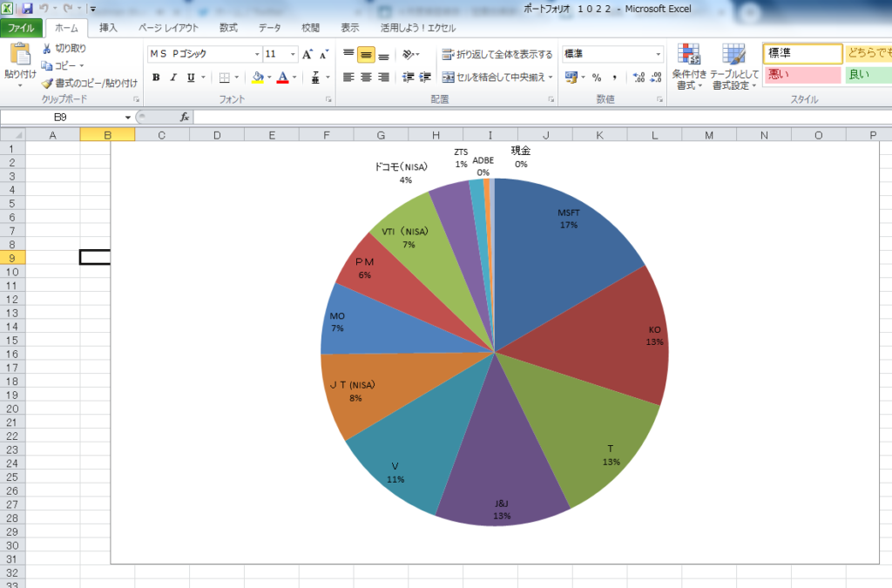This screenshot has height=588, width=892.
Task: Switch to the データ tab
Action: [270, 28]
